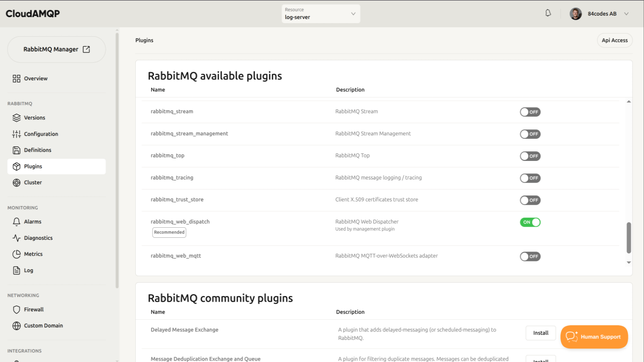Switch on rabbitmq_trust_store plugin
Screen dimensions: 644x362
[x=530, y=200]
